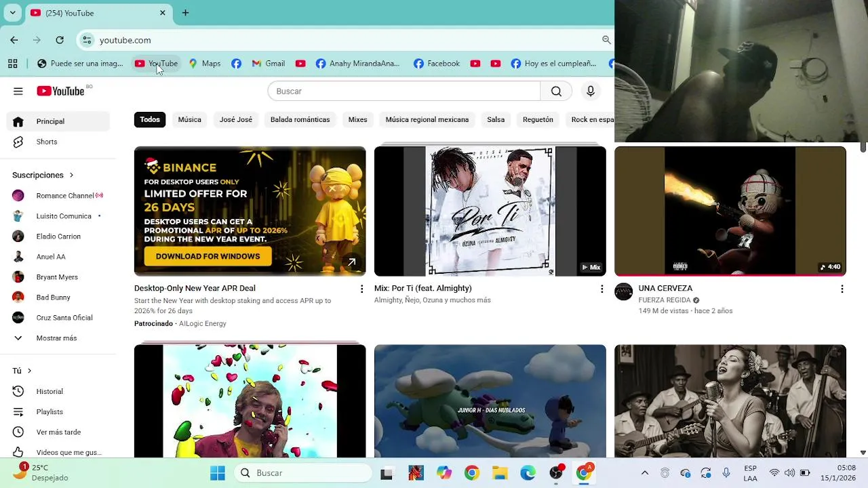The width and height of the screenshot is (868, 488).
Task: Click the FUERZA REGIDA channel avatar
Action: (623, 292)
